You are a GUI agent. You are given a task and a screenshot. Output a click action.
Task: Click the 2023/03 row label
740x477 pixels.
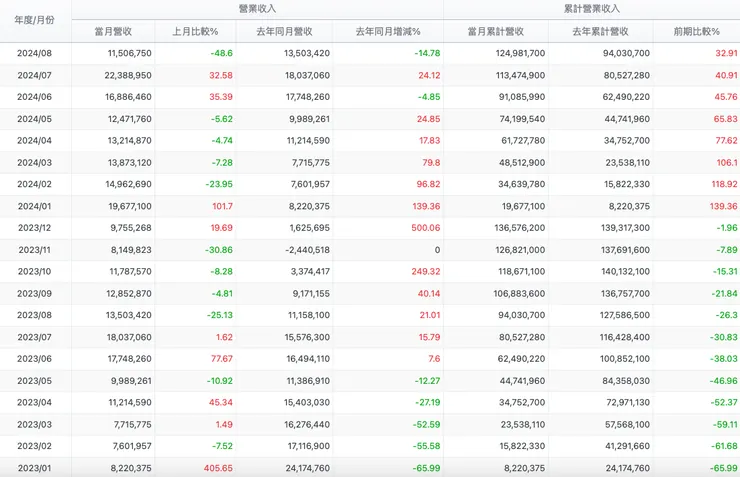coord(34,425)
